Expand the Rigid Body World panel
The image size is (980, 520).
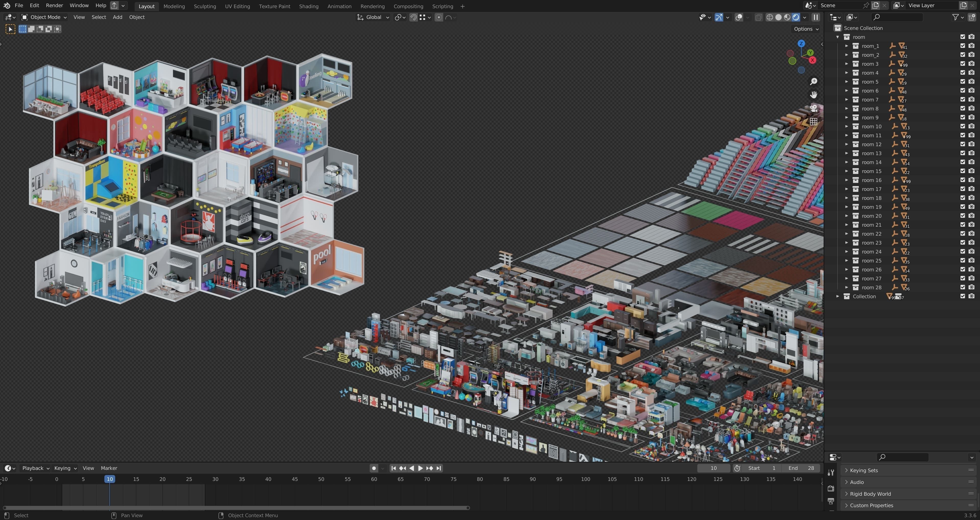click(x=870, y=494)
